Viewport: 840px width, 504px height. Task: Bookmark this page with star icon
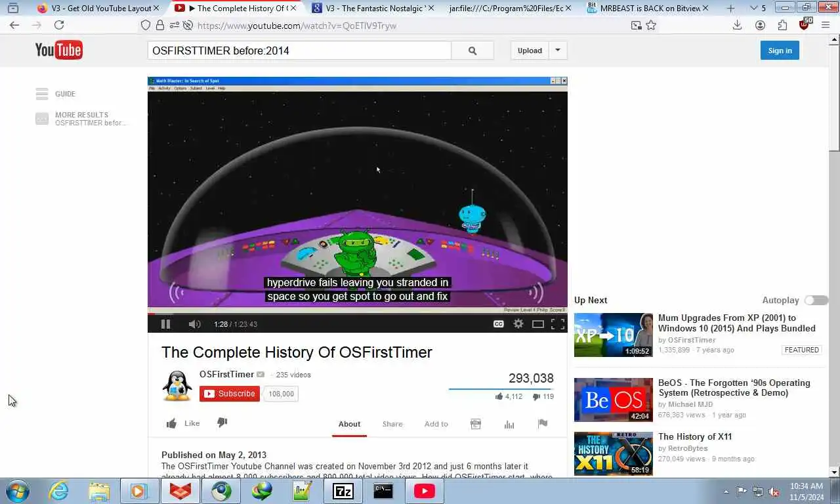coord(651,25)
